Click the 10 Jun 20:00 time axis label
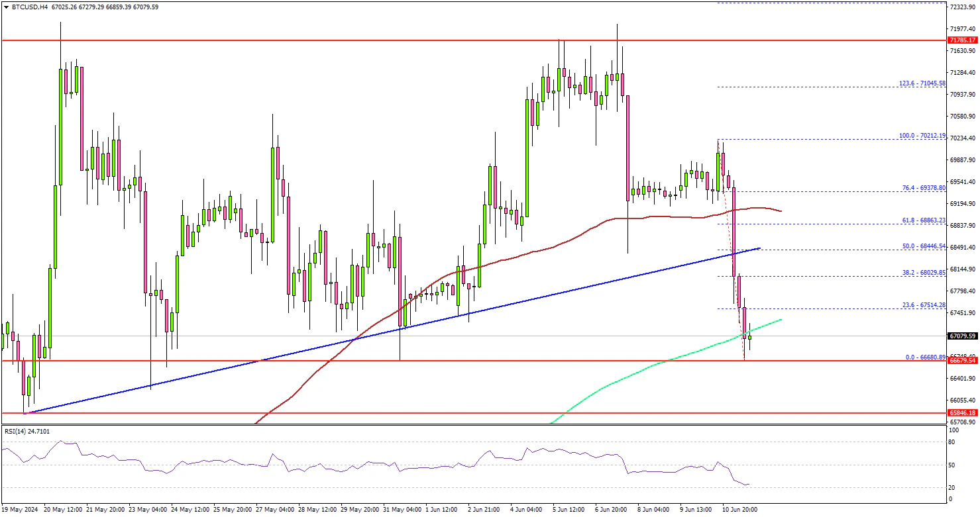980x517 pixels. [x=741, y=510]
